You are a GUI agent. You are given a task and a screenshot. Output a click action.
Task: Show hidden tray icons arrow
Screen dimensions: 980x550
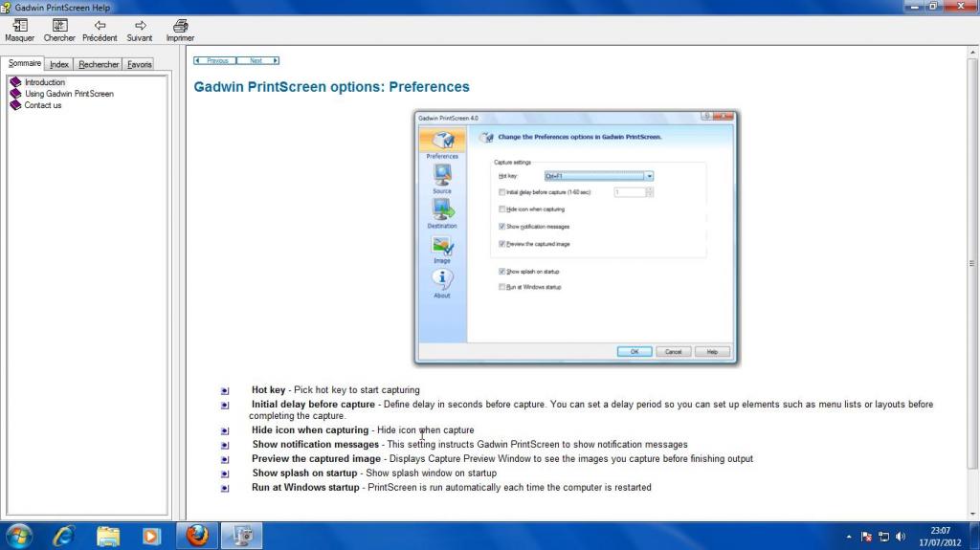tap(849, 537)
